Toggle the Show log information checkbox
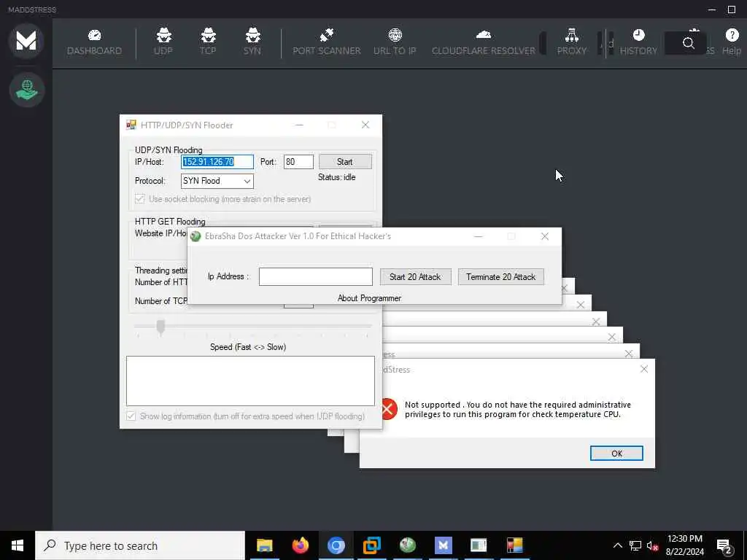Viewport: 747px width, 560px height. click(131, 416)
